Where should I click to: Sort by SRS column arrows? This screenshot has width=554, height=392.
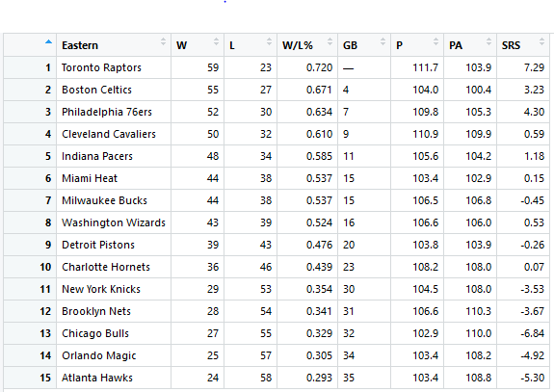[x=541, y=41]
